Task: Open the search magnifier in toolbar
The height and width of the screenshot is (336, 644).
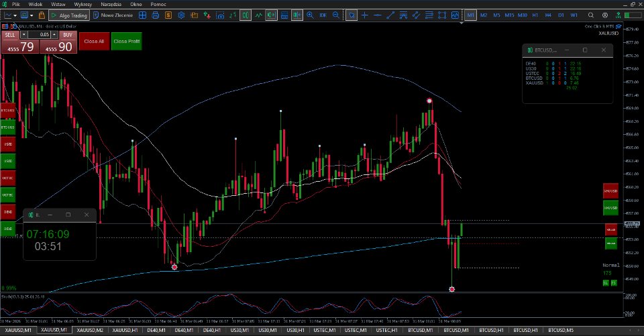Action: tap(590, 15)
